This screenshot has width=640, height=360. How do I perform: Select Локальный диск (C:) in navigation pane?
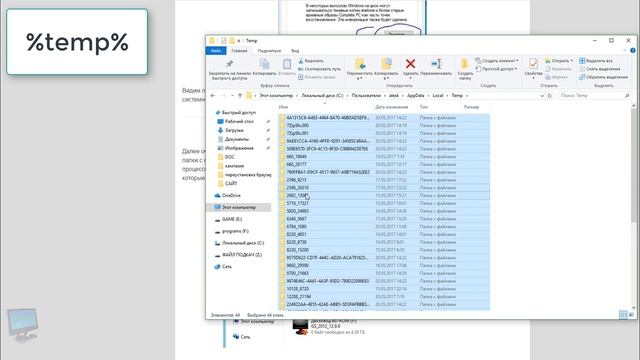pyautogui.click(x=243, y=243)
